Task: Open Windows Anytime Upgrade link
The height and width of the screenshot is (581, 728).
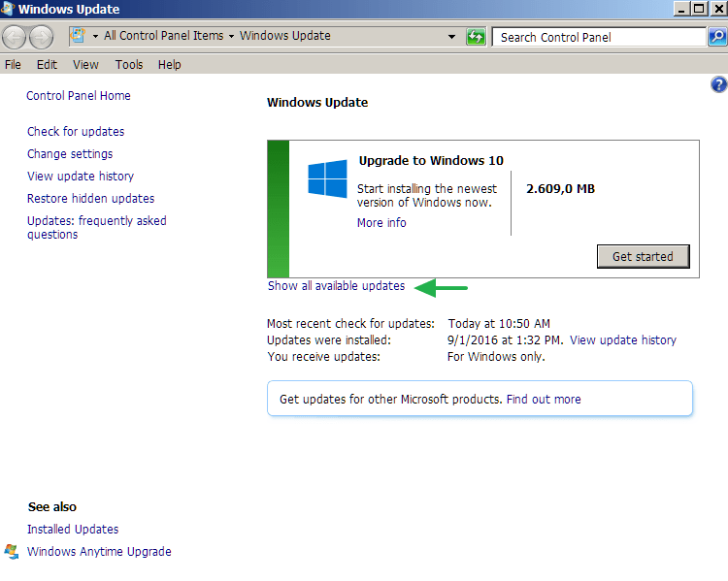Action: [x=99, y=551]
